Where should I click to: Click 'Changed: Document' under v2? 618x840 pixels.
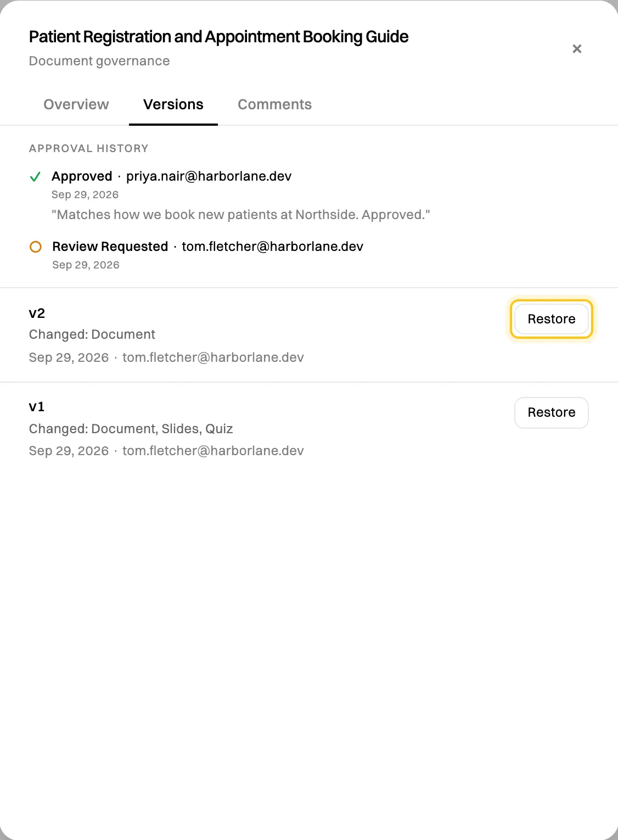click(x=92, y=334)
